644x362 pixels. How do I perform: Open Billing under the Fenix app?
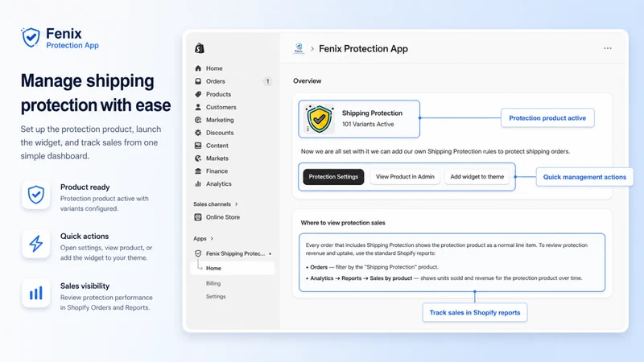(x=213, y=283)
